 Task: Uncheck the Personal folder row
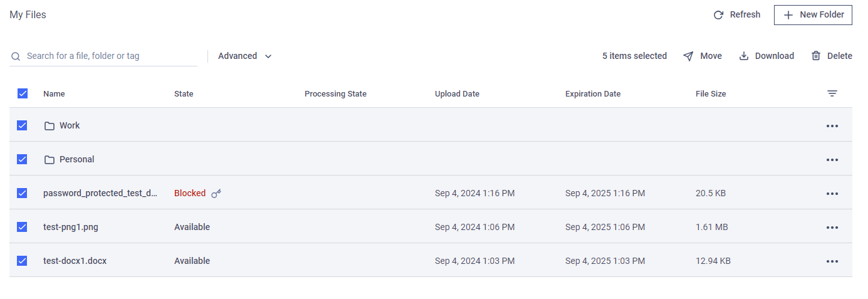[23, 159]
